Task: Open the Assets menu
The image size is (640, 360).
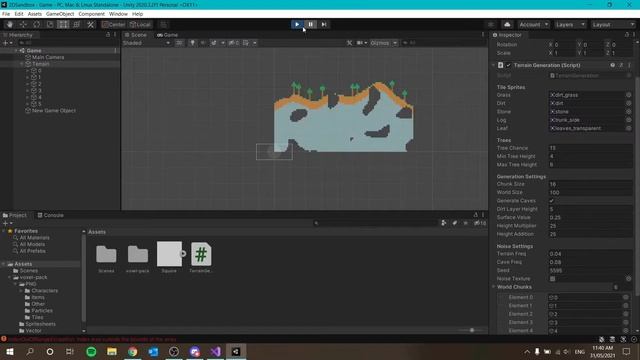Action: point(35,14)
